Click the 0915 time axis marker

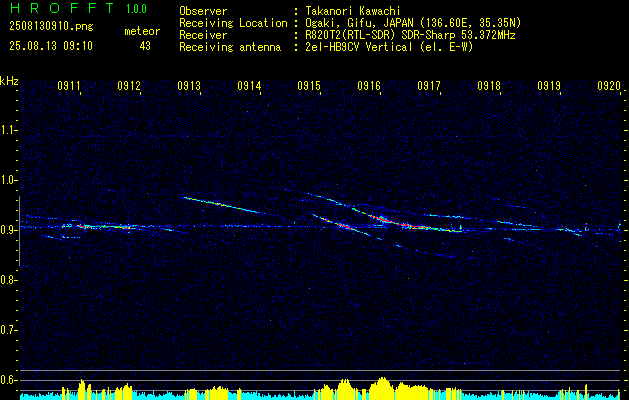[309, 85]
